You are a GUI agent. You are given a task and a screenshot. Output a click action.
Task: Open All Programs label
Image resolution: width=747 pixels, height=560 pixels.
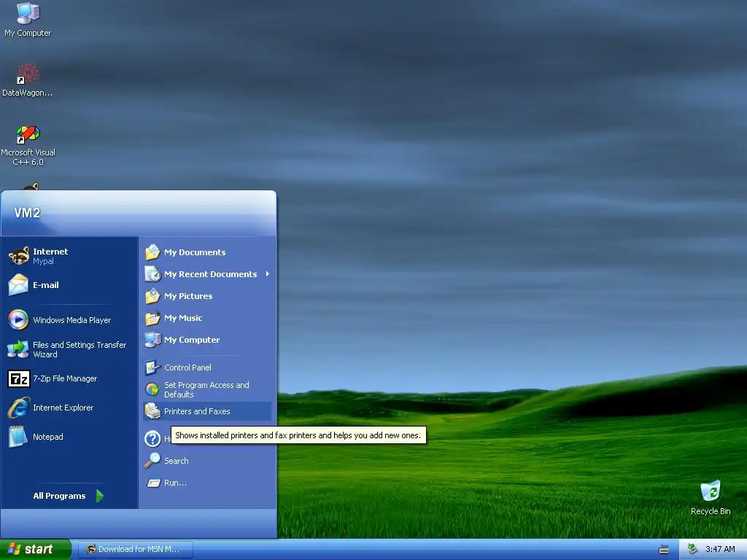pos(59,496)
